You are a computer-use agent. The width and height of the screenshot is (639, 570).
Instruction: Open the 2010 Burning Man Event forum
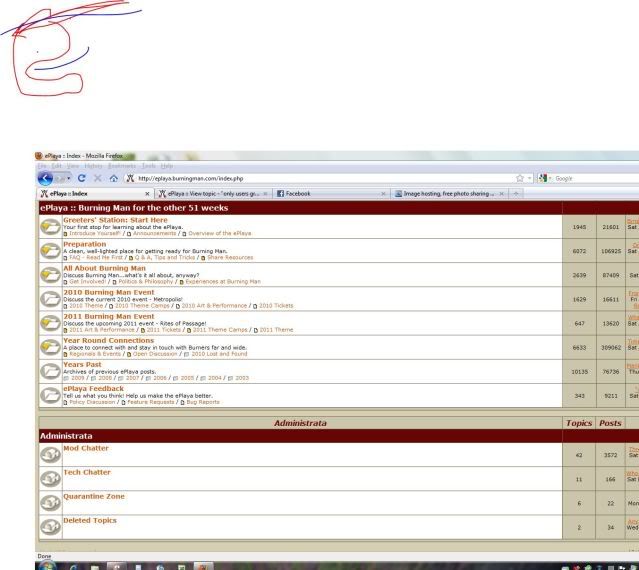(109, 292)
